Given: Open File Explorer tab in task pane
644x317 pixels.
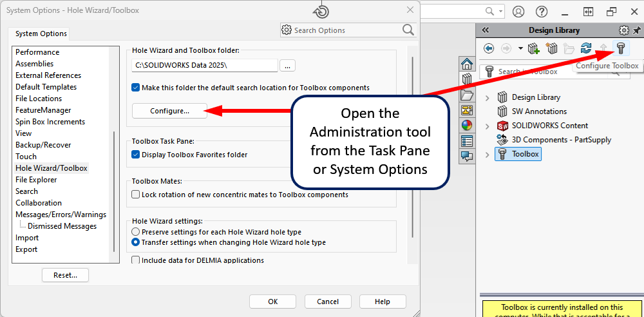Looking at the screenshot, I should [x=466, y=95].
